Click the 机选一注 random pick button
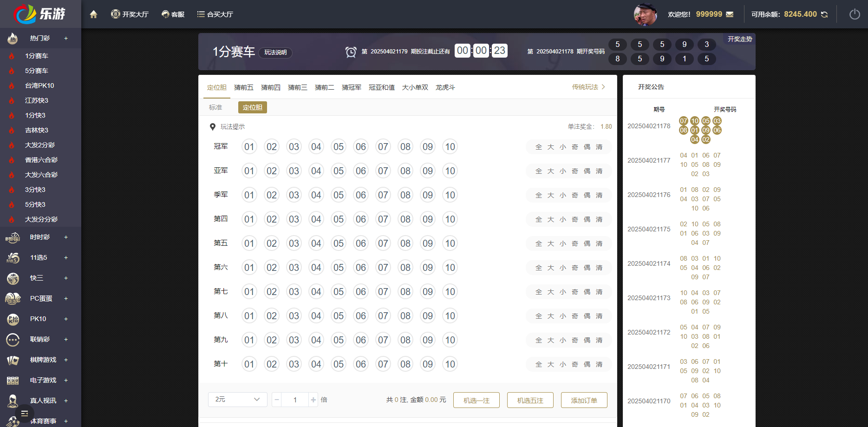 tap(476, 400)
